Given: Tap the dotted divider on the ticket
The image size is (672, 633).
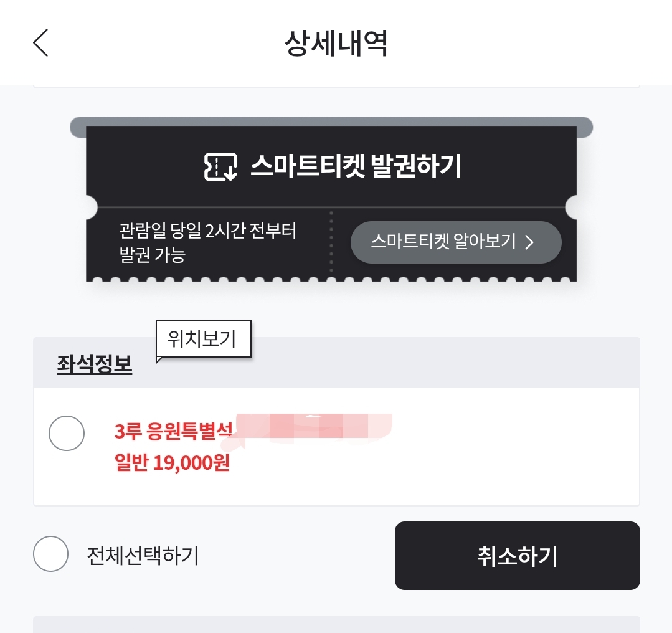Looking at the screenshot, I should [331, 242].
